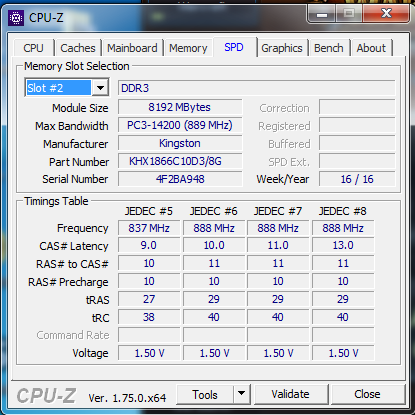
Task: Minimize the CPU-Z window
Action: pyautogui.click(x=322, y=14)
